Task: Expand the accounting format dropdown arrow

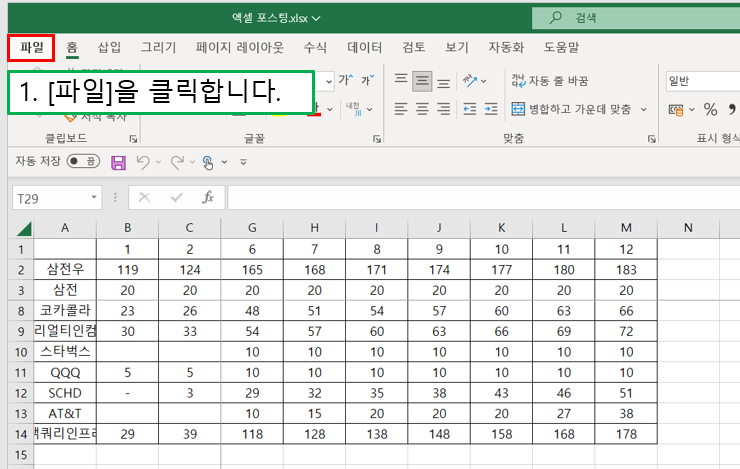Action: (x=692, y=109)
